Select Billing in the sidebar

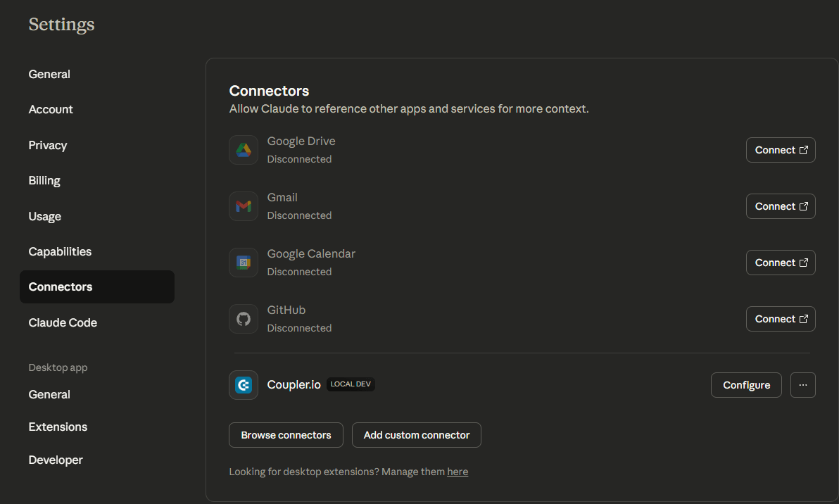coord(44,181)
